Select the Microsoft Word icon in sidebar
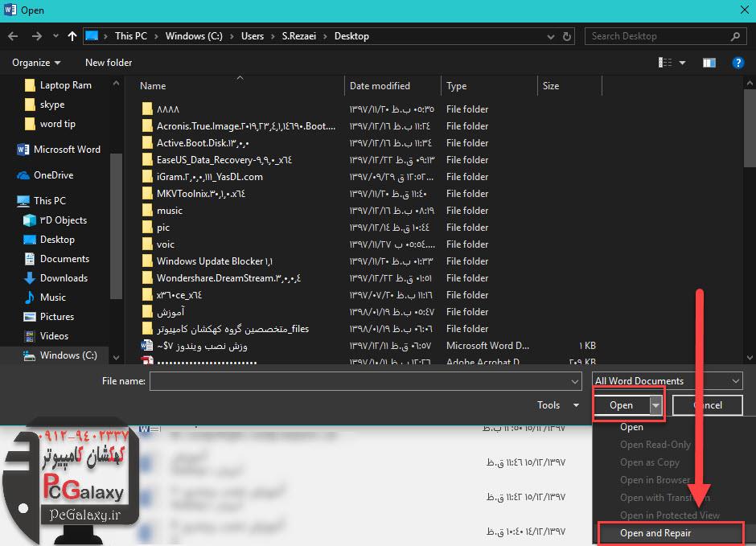The height and width of the screenshot is (546, 756). click(23, 150)
